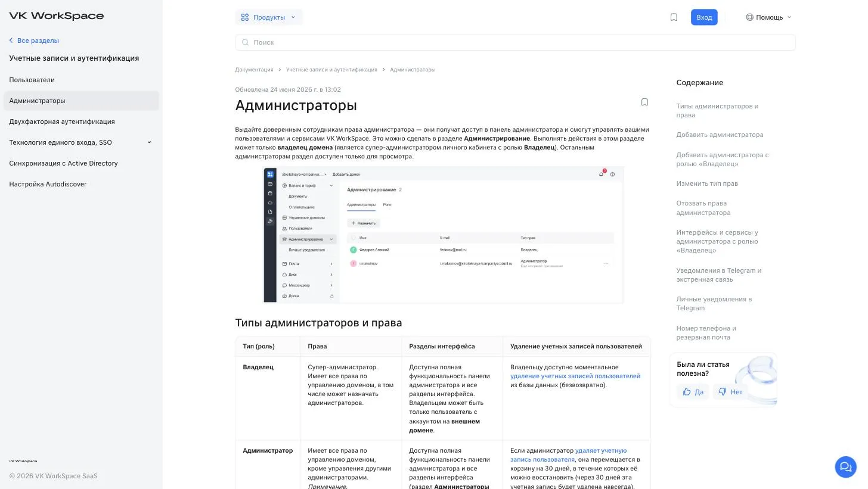The image size is (868, 489).
Task: Expand SSO section chevron
Action: click(x=149, y=142)
